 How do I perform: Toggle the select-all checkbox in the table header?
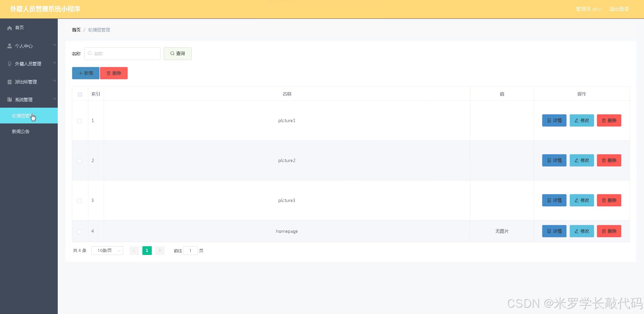click(x=80, y=94)
